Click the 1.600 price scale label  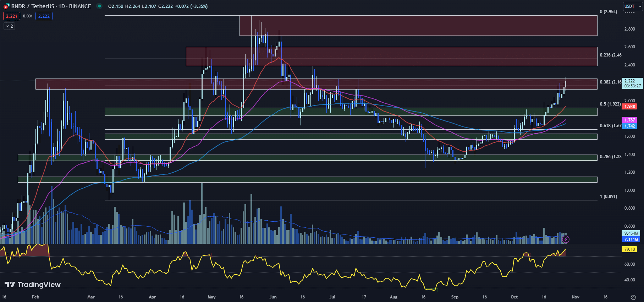630,136
